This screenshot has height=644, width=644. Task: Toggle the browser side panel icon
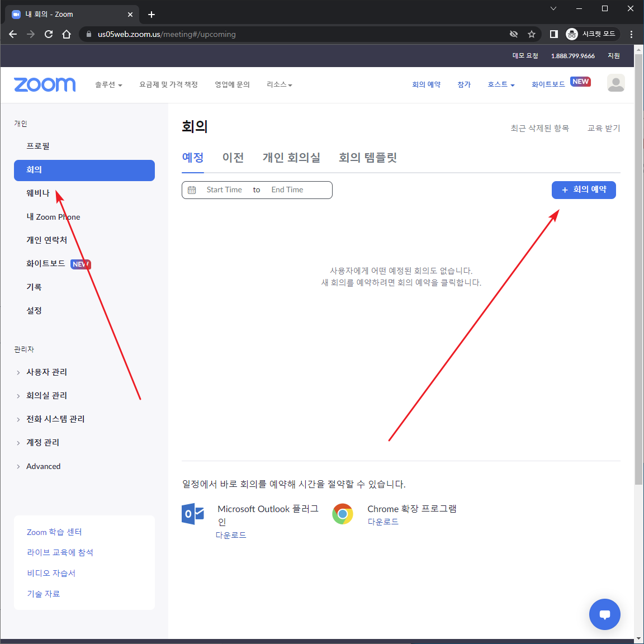point(553,34)
